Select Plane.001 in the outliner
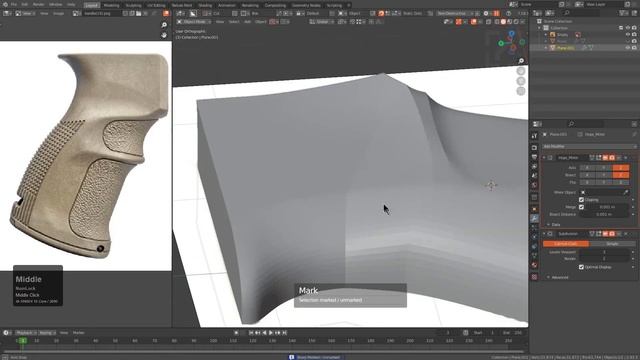This screenshot has height=360, width=640. (566, 48)
